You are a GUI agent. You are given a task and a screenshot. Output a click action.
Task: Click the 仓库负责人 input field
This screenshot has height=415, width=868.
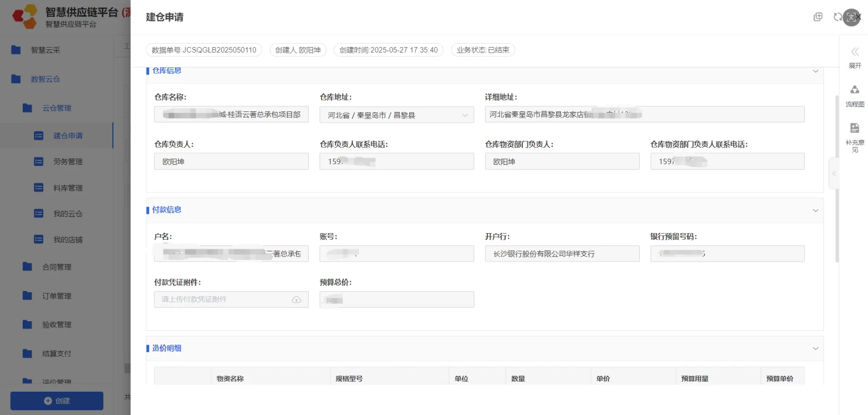tap(231, 161)
